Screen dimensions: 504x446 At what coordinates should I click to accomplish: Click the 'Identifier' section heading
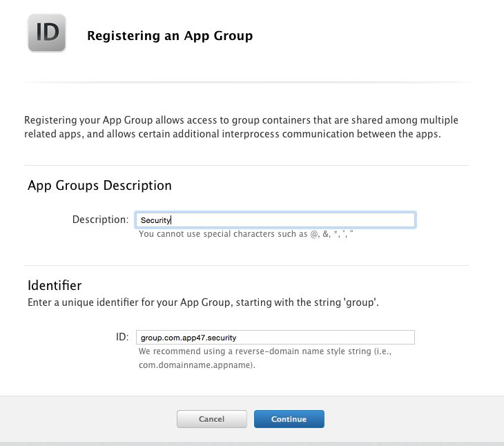tap(55, 285)
